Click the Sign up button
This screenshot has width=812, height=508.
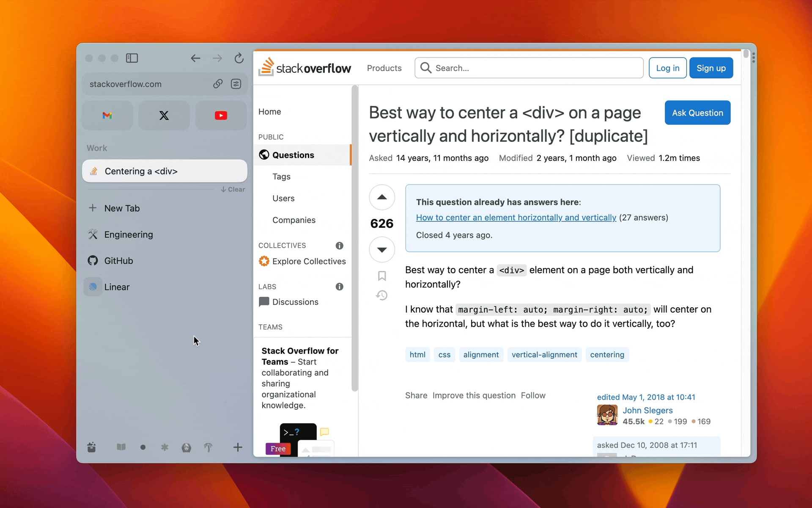711,68
